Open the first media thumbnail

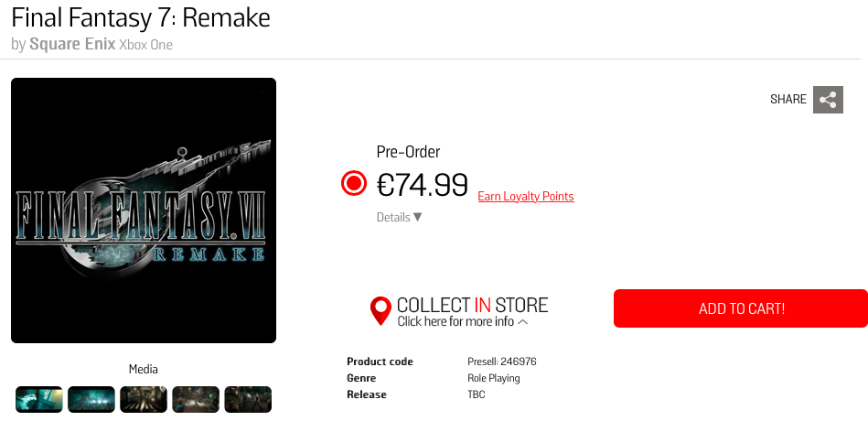point(39,399)
